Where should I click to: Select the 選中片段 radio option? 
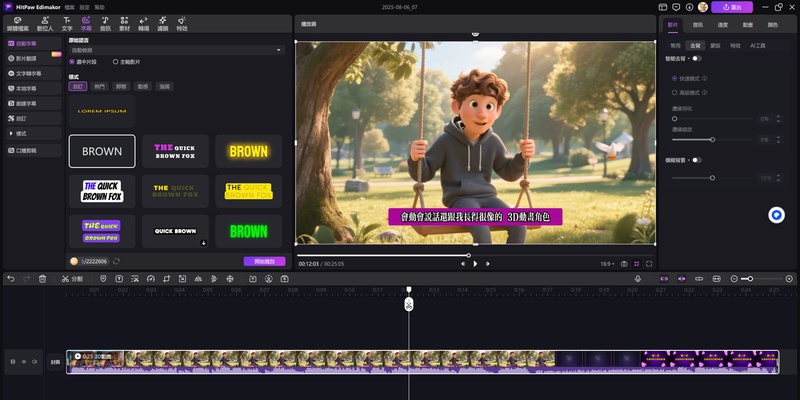83,62
